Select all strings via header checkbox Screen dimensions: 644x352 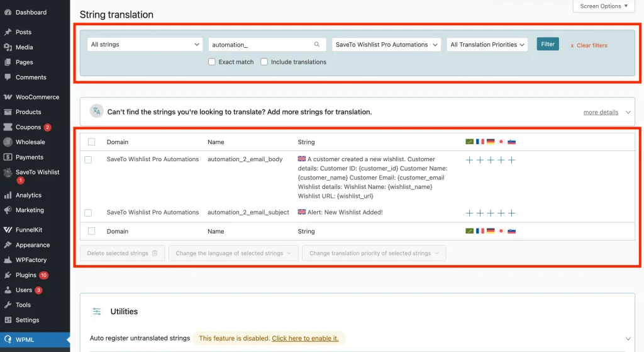(x=92, y=142)
